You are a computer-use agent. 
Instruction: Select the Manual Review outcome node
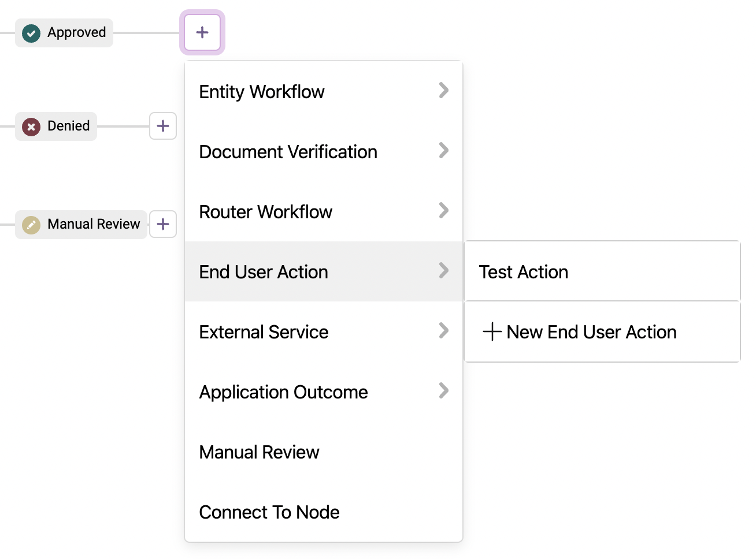point(81,225)
